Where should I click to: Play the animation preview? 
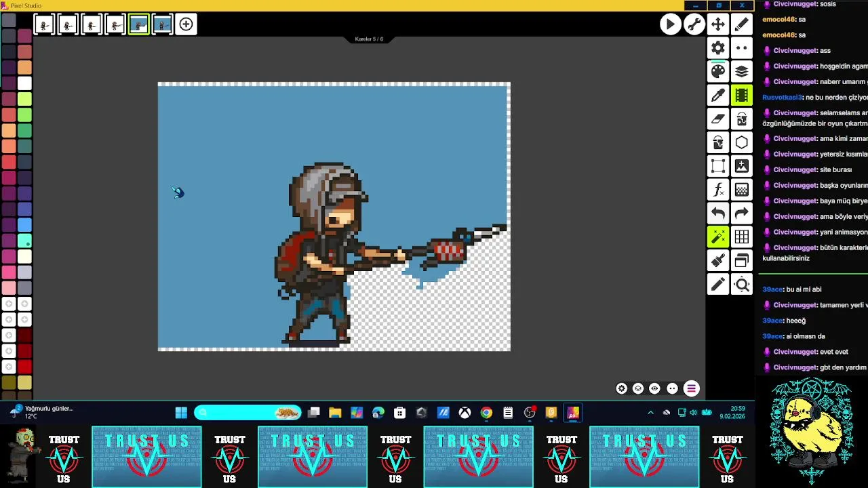click(670, 24)
